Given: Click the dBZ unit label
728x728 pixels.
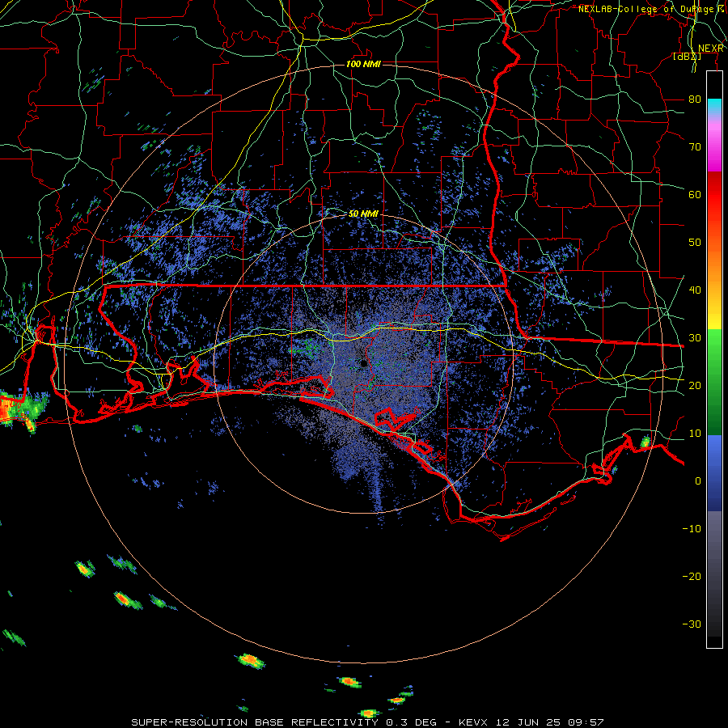Looking at the screenshot, I should click(687, 57).
